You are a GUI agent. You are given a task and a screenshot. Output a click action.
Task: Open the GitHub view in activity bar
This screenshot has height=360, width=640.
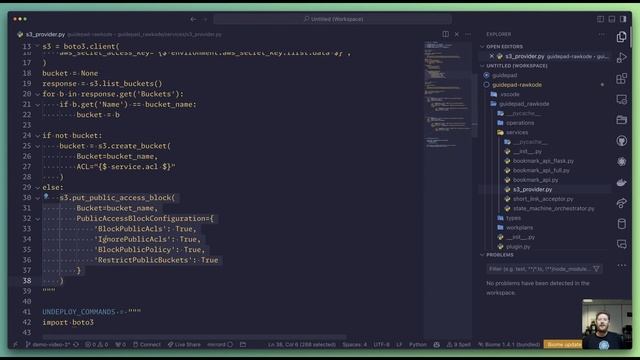[x=621, y=141]
